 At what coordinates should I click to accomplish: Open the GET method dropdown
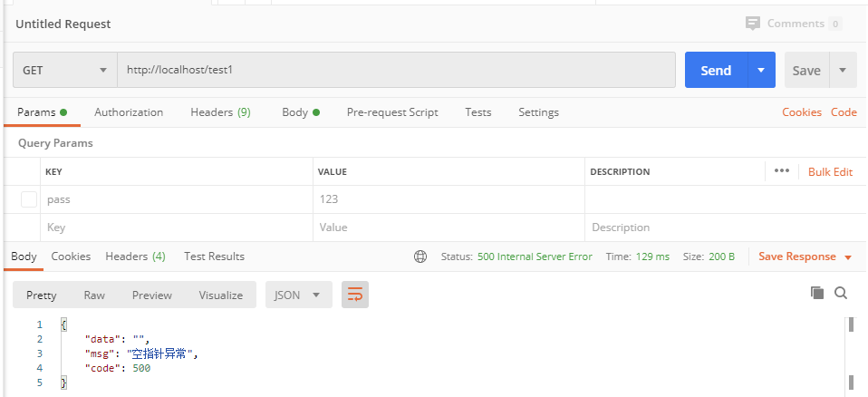pyautogui.click(x=64, y=71)
